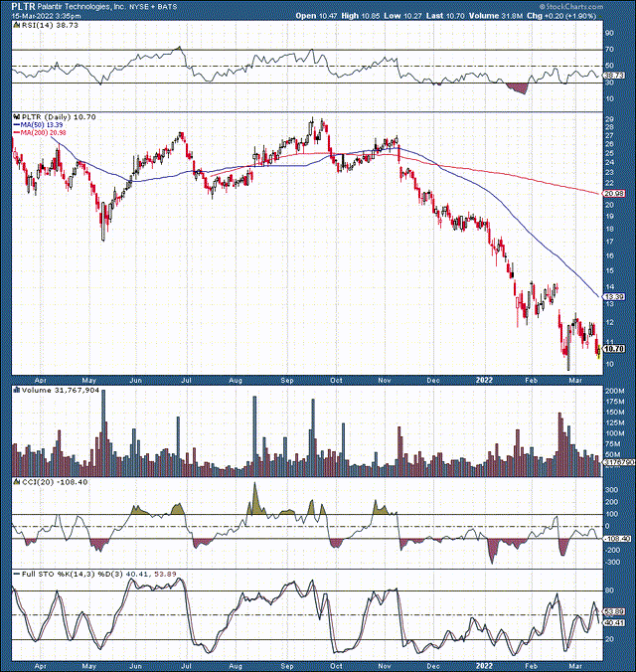Click the 20.98 price tag on right axis
Viewport: 636px width, 672px height.
click(614, 194)
